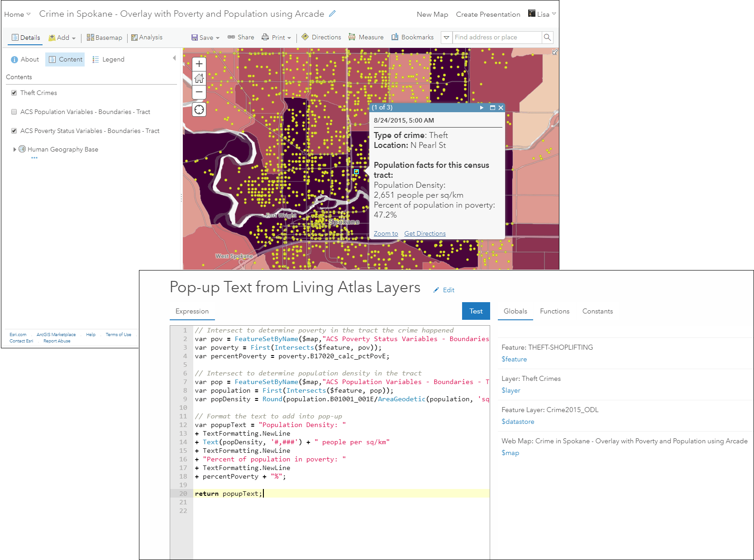Insert the $datastore global
The height and width of the screenshot is (560, 754).
click(x=518, y=422)
